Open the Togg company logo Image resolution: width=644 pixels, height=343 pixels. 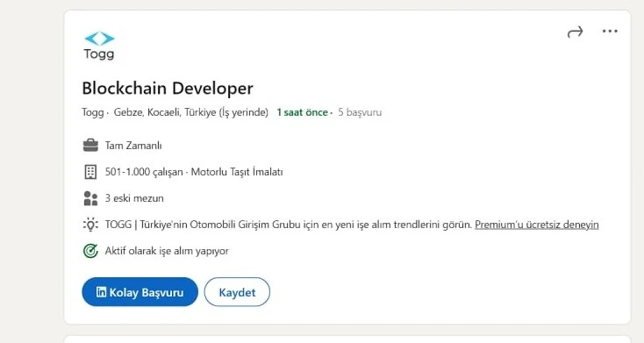[x=99, y=46]
